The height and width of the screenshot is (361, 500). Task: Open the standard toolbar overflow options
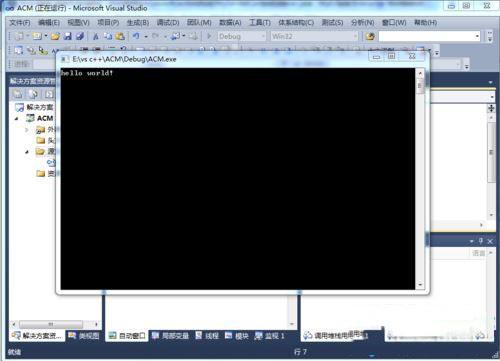point(490,36)
